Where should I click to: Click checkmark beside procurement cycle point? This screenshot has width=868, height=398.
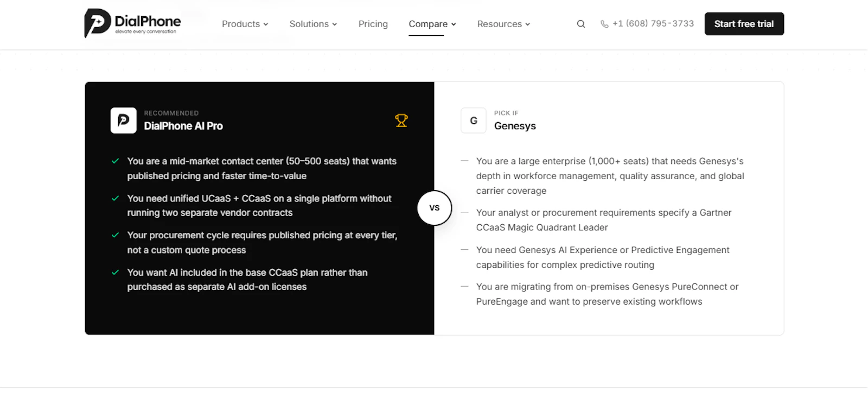[x=115, y=235]
